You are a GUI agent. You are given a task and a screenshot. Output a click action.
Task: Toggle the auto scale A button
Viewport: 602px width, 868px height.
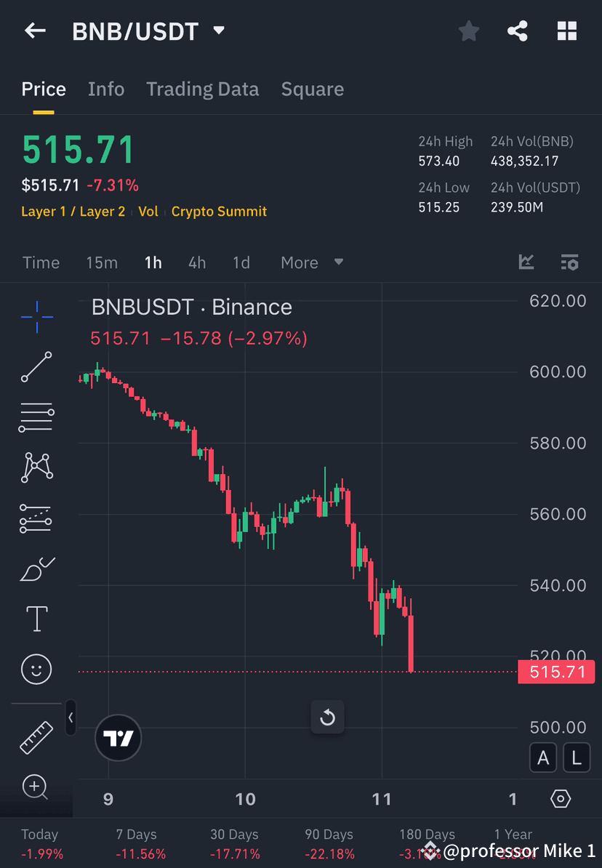click(x=543, y=758)
